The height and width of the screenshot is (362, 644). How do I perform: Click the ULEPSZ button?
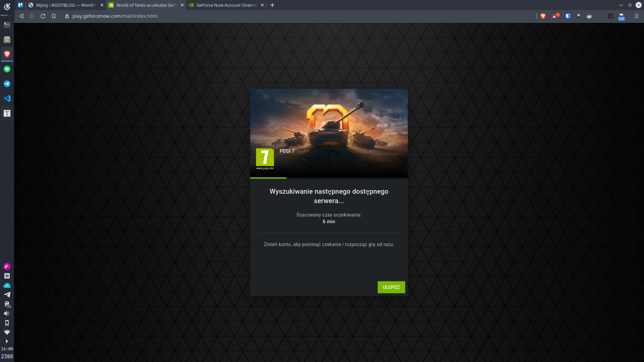tap(391, 287)
